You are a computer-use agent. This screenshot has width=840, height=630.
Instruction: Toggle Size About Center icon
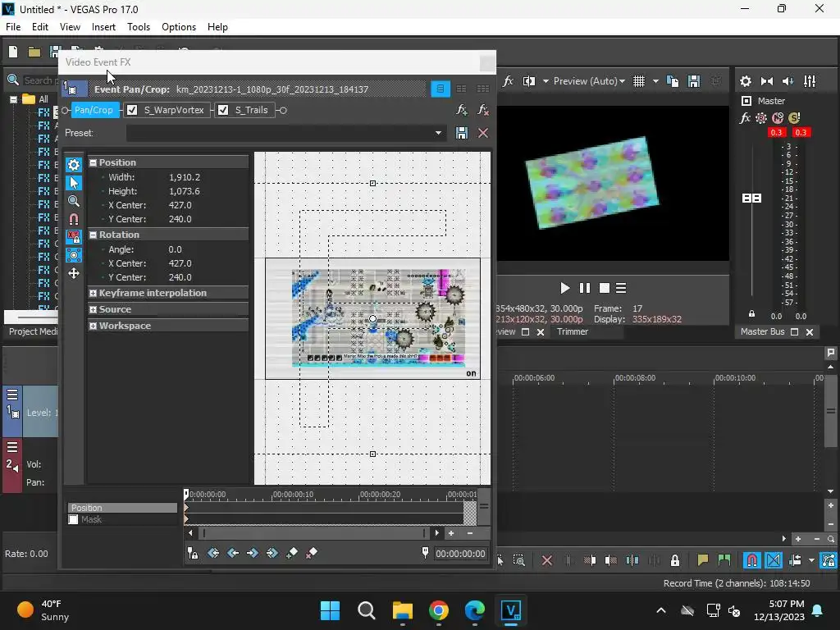coord(73,255)
